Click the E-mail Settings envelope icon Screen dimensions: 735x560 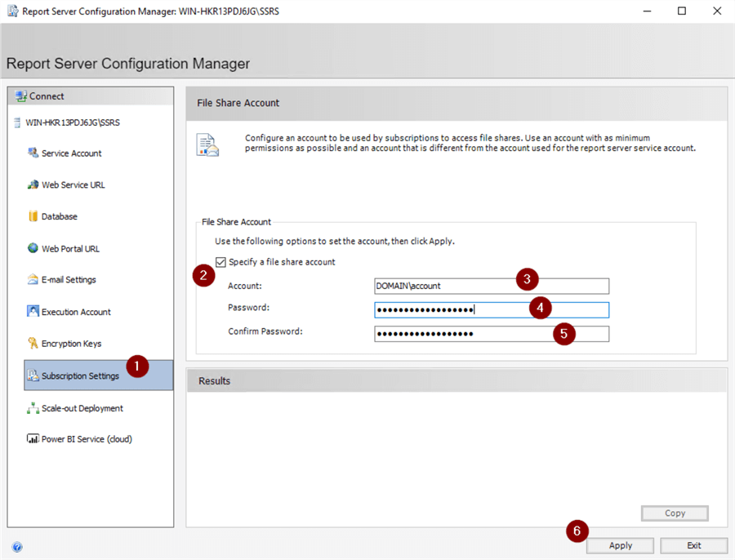pyautogui.click(x=33, y=280)
